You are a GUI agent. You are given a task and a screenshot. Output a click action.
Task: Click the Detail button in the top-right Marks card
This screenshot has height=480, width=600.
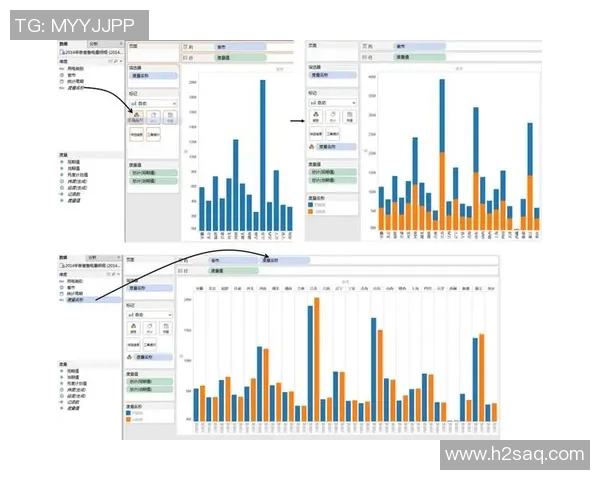316,133
